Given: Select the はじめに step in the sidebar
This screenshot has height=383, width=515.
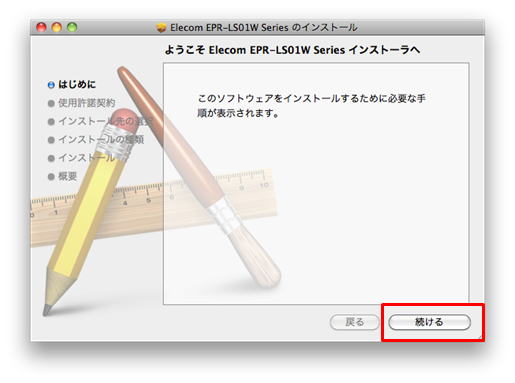Looking at the screenshot, I should point(77,84).
